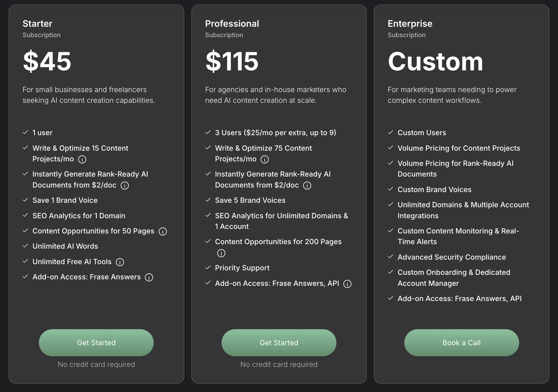Viewport: 558px width, 392px height.
Task: Click info icon beside Frase Answers, API in Professional
Action: tap(347, 284)
